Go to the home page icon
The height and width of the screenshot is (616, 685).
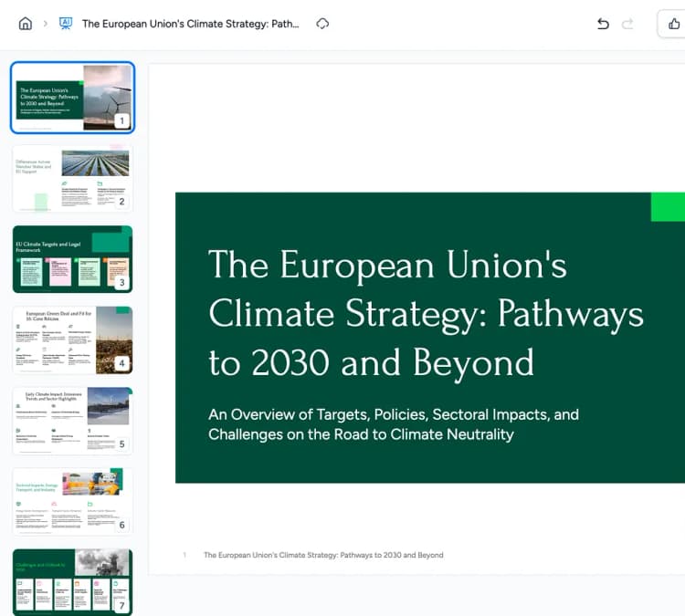pos(26,24)
